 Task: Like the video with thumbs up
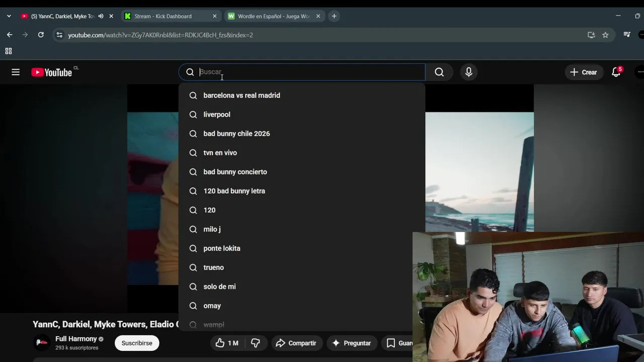(x=226, y=343)
